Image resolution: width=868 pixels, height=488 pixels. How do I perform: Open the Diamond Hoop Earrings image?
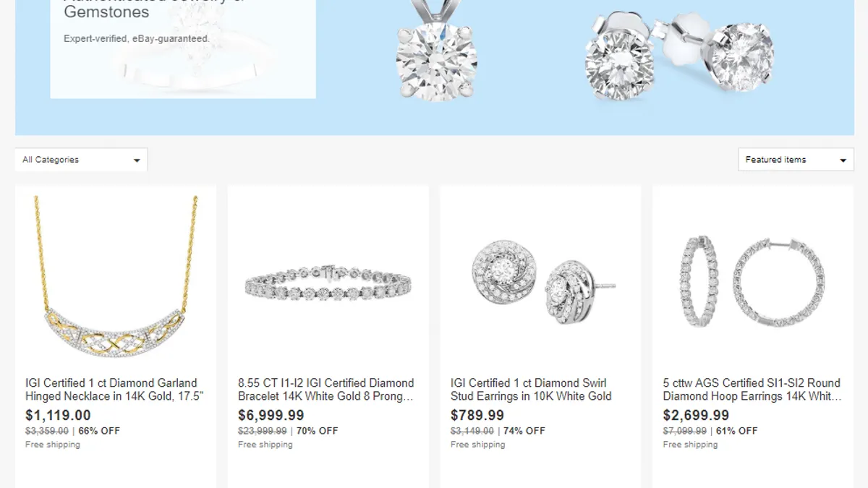tap(753, 281)
